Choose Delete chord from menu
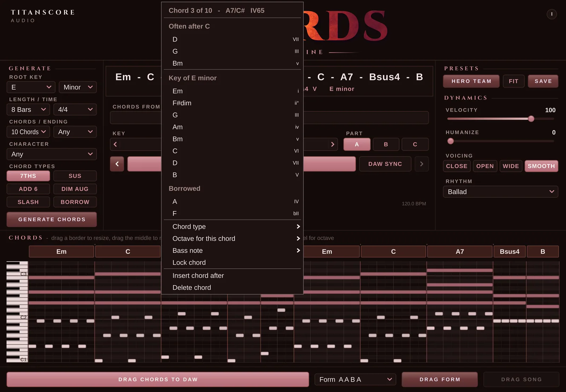Viewport: 566px width, 392px height. tap(232, 288)
